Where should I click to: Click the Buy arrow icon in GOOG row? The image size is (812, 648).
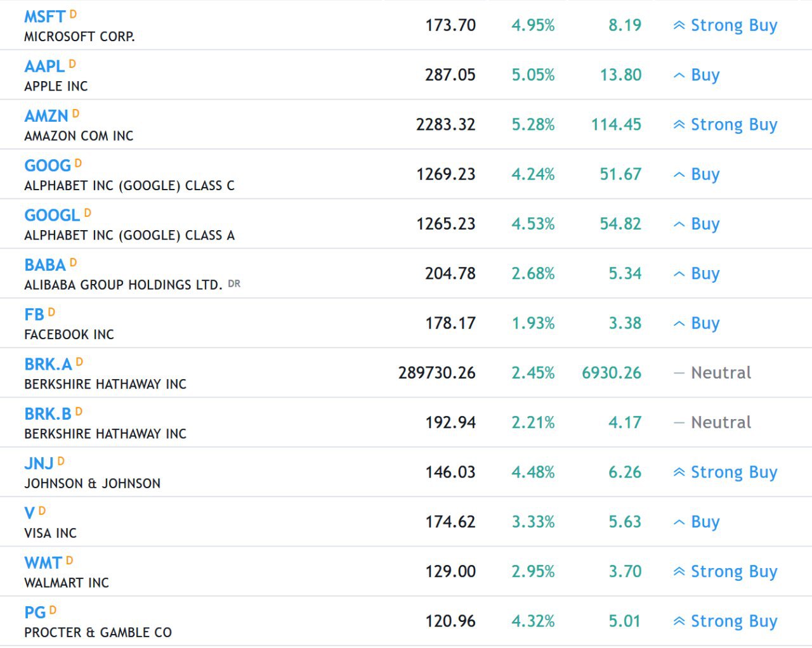[679, 174]
